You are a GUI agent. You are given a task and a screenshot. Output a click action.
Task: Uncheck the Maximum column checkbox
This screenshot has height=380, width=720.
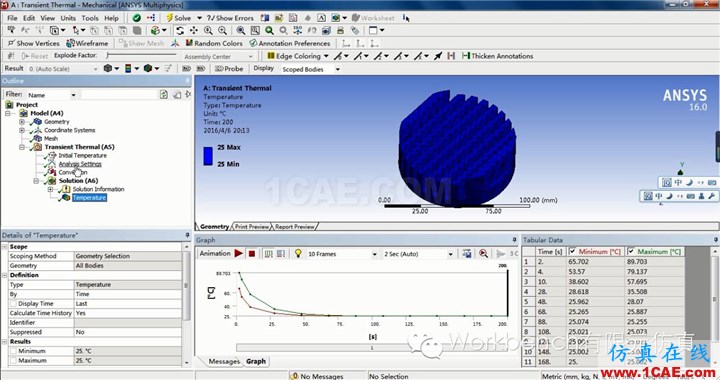pos(631,251)
